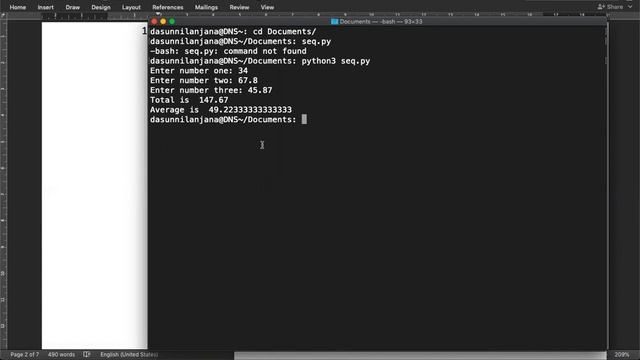Click the 'Enter number three: 45.87' line
Screen dimensions: 640x360
pyautogui.click(x=211, y=90)
